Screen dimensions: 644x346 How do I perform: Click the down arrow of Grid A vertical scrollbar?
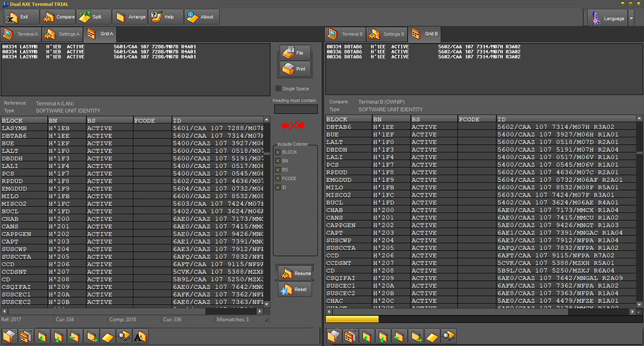tap(267, 304)
